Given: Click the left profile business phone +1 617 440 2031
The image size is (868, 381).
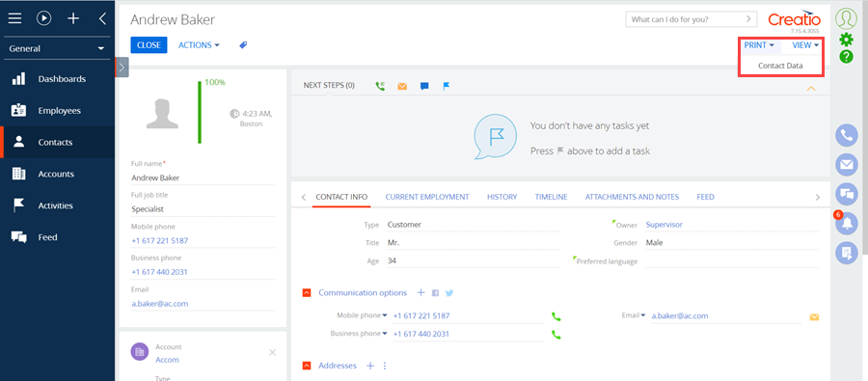Looking at the screenshot, I should pos(159,272).
